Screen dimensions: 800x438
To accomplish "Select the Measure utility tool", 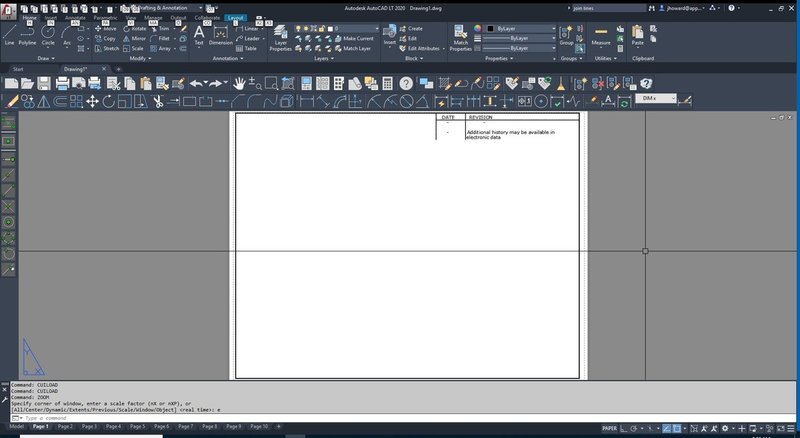I will tap(601, 34).
